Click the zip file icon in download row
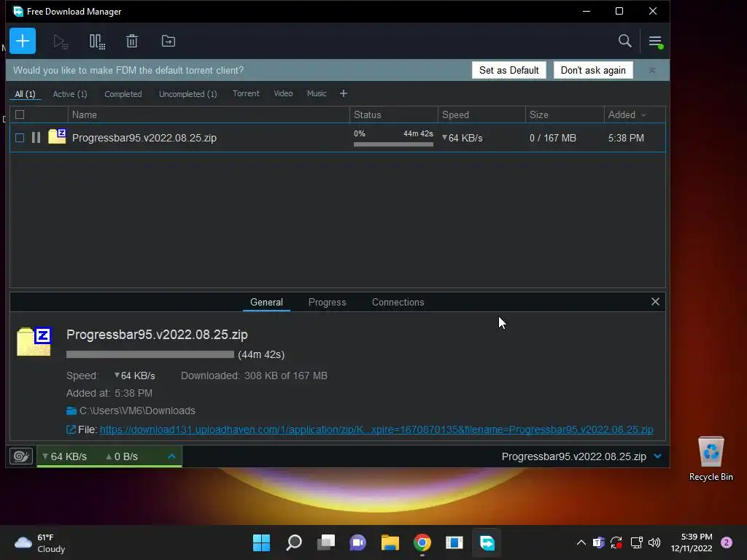The image size is (747, 560). click(57, 136)
